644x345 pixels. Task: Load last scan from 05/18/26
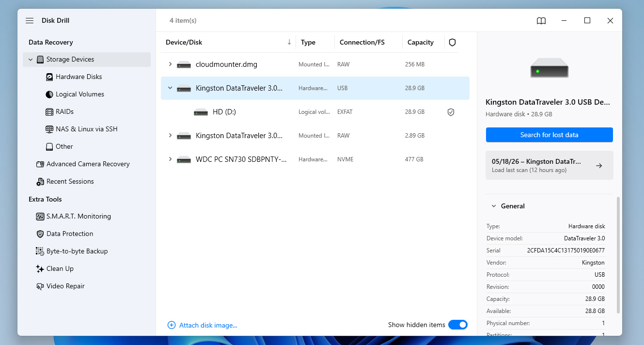coord(549,165)
